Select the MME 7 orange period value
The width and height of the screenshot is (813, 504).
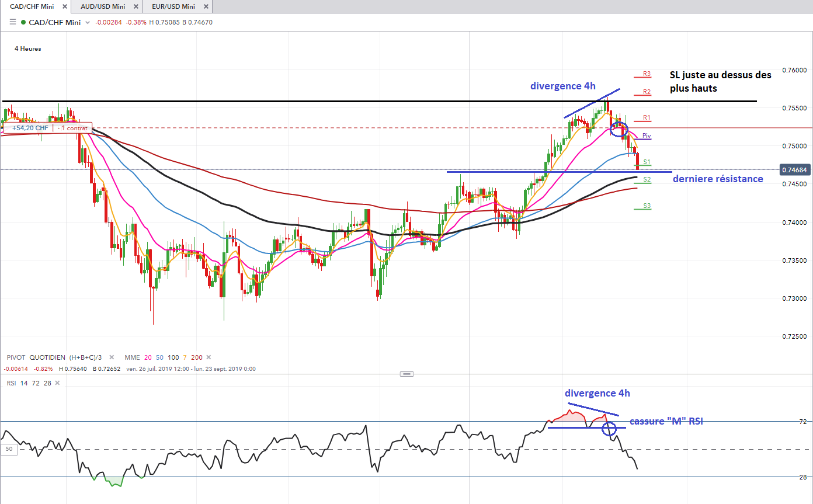pyautogui.click(x=184, y=357)
